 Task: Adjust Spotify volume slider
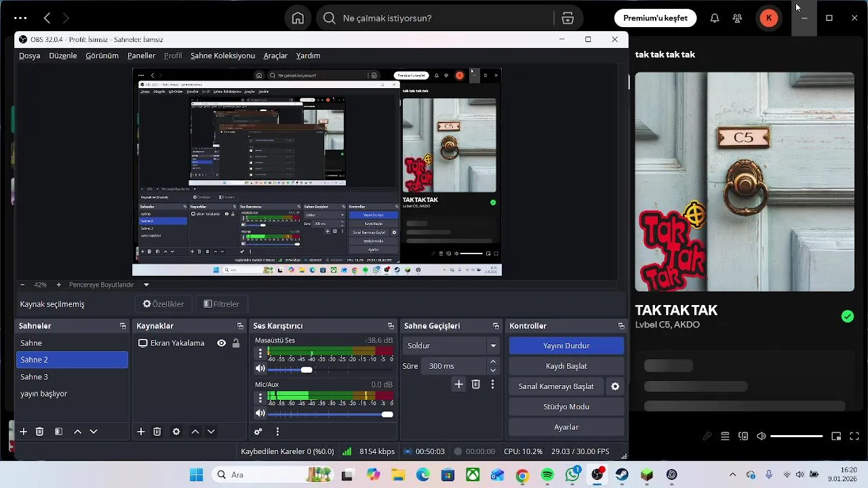(x=797, y=436)
